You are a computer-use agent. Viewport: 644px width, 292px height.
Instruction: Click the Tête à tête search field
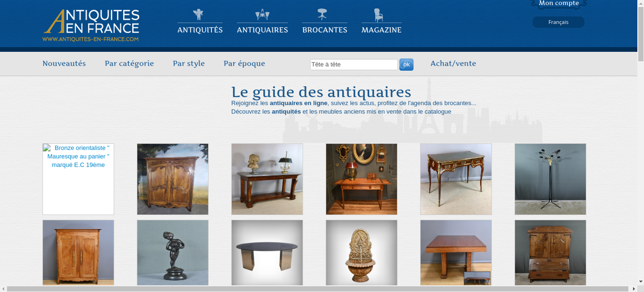coord(354,64)
